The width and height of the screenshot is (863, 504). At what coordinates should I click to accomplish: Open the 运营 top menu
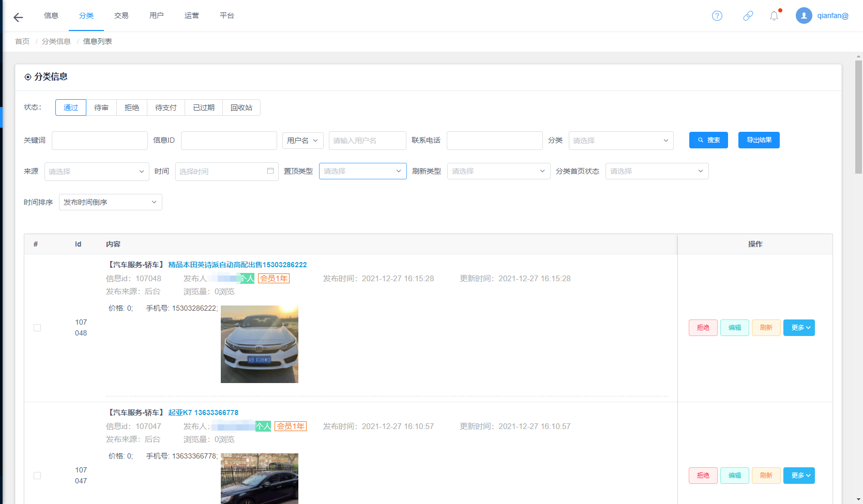[x=192, y=16]
